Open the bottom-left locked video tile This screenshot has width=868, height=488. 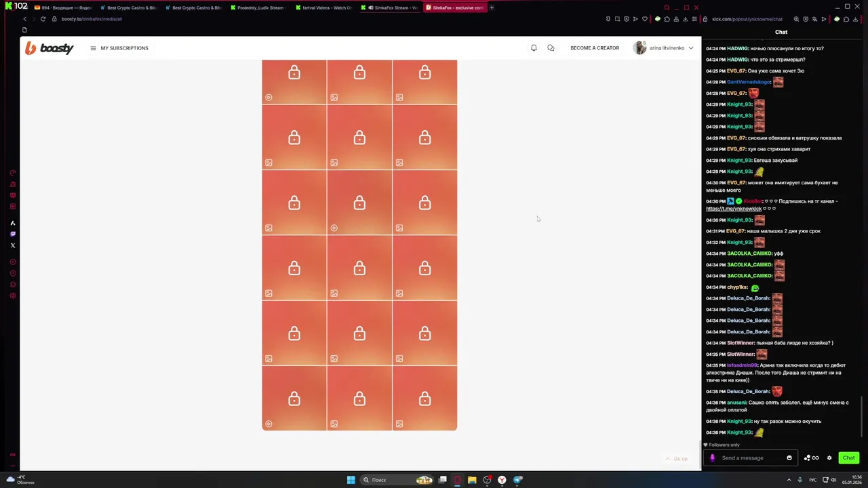(294, 398)
